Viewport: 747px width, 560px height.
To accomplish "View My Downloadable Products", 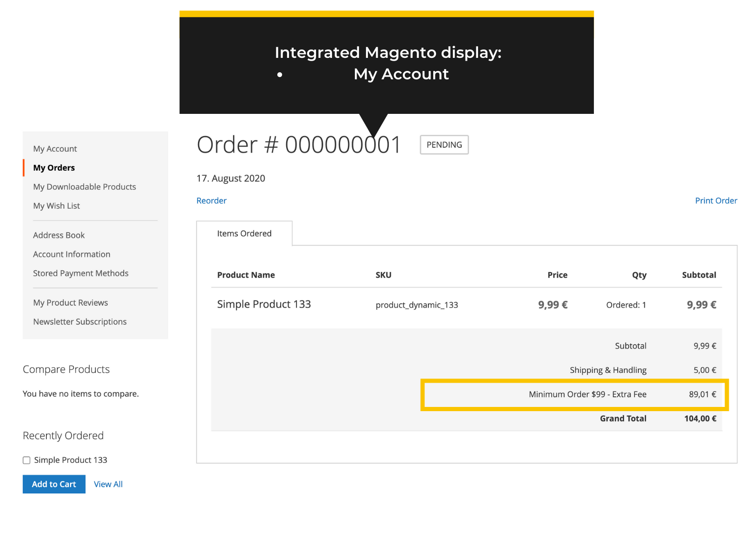I will point(85,187).
